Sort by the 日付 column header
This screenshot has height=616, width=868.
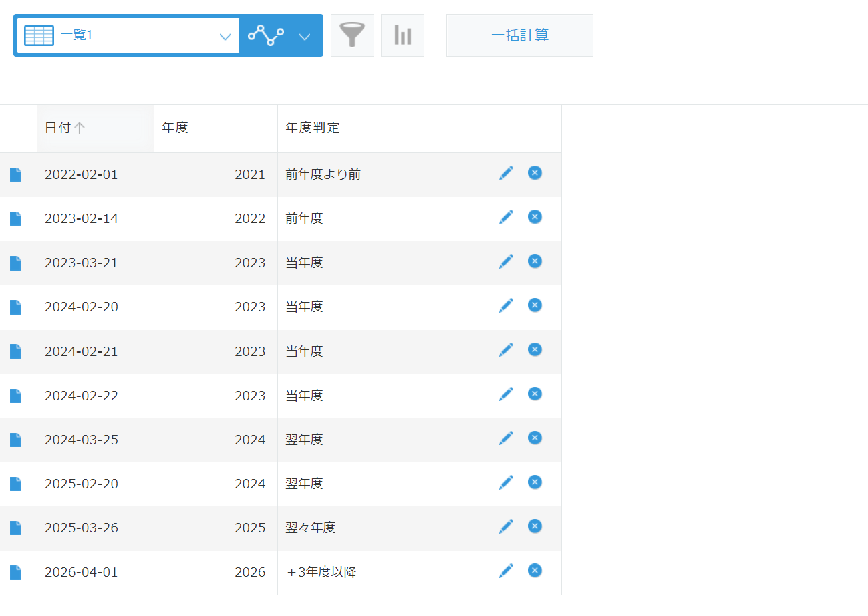pos(96,128)
